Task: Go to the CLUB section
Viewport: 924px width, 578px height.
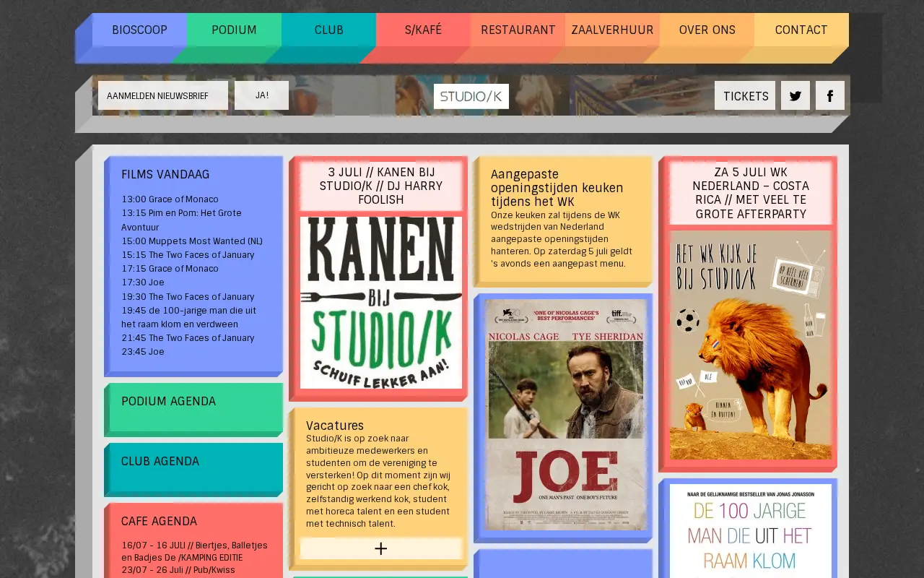Action: 328,30
